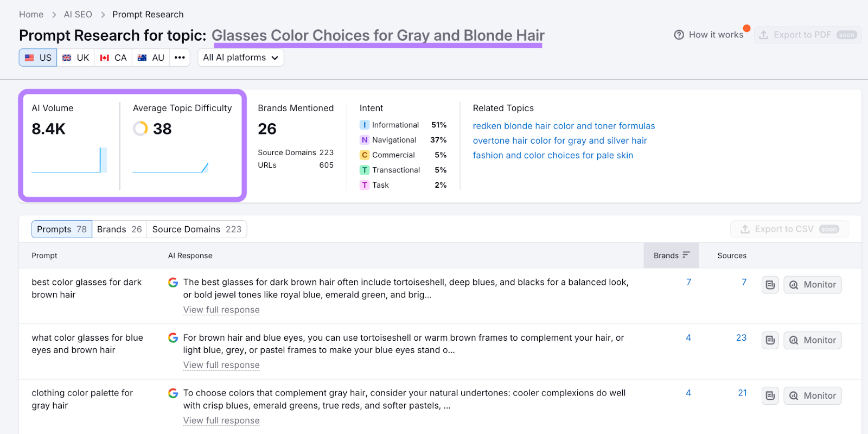This screenshot has height=434, width=868.
Task: Open related topic overtone hair color for gray
Action: (559, 141)
